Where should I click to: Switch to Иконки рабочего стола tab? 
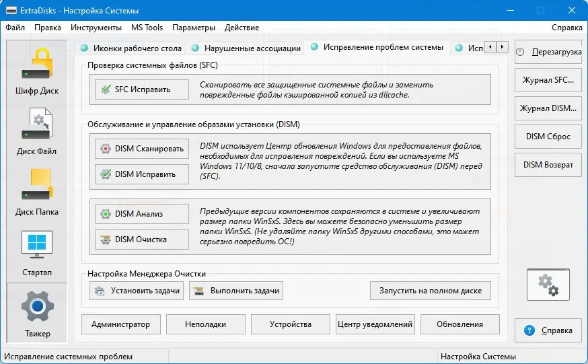click(x=131, y=48)
